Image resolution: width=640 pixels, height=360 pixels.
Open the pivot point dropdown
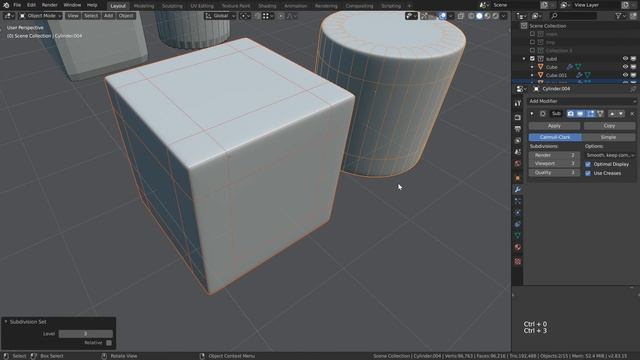[x=245, y=16]
